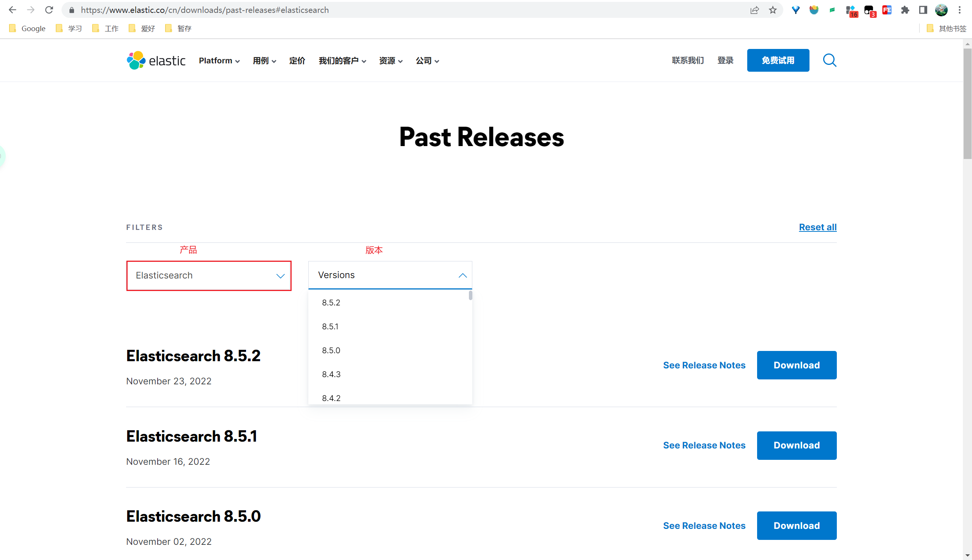Open the 资源 menu item
Screen dimensions: 972x560
(390, 60)
